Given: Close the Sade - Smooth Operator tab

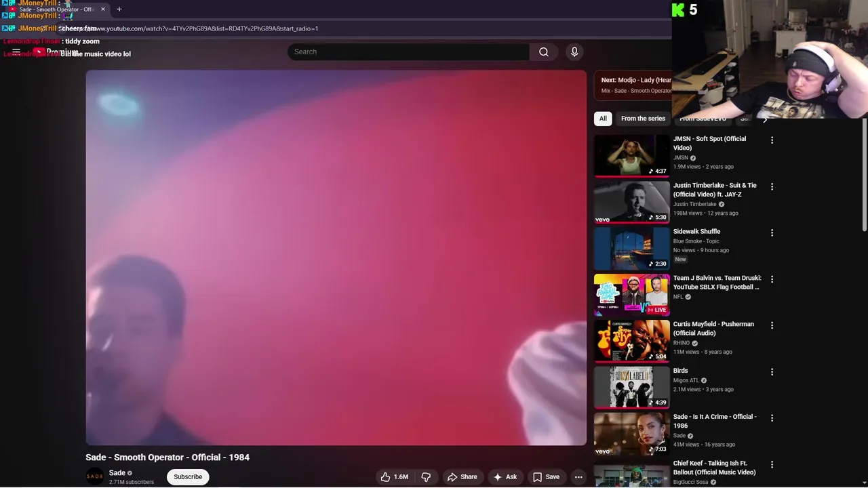Looking at the screenshot, I should pyautogui.click(x=103, y=9).
